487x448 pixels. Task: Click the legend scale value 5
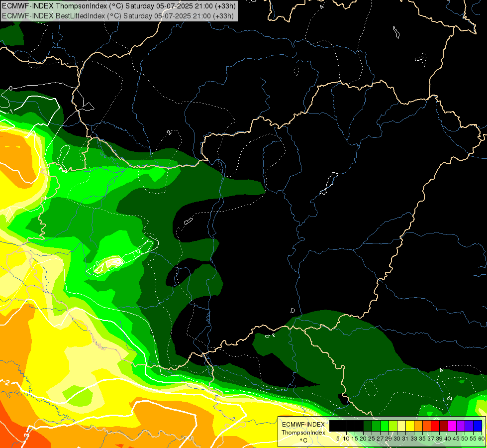(338, 439)
